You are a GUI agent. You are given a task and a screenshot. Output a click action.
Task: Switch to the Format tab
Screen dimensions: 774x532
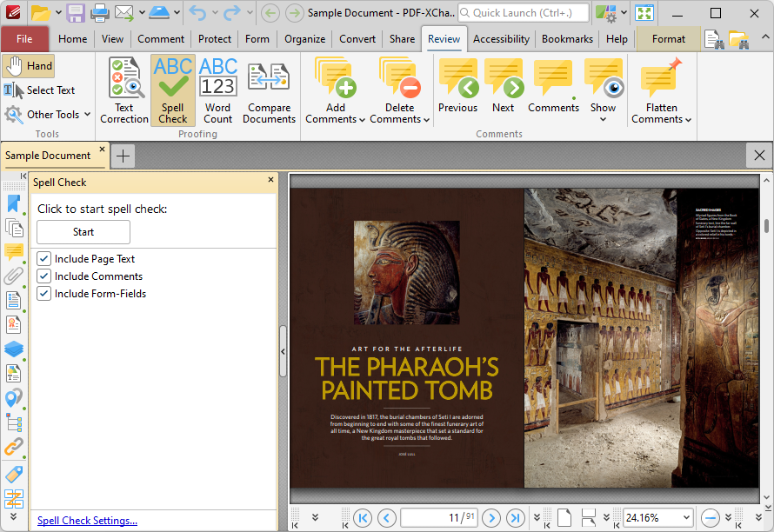pos(669,39)
